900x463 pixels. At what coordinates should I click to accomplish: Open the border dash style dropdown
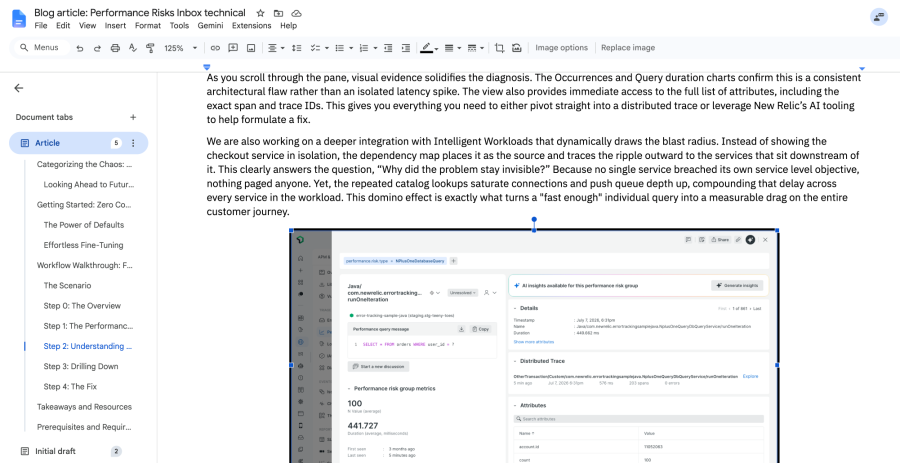(476, 48)
